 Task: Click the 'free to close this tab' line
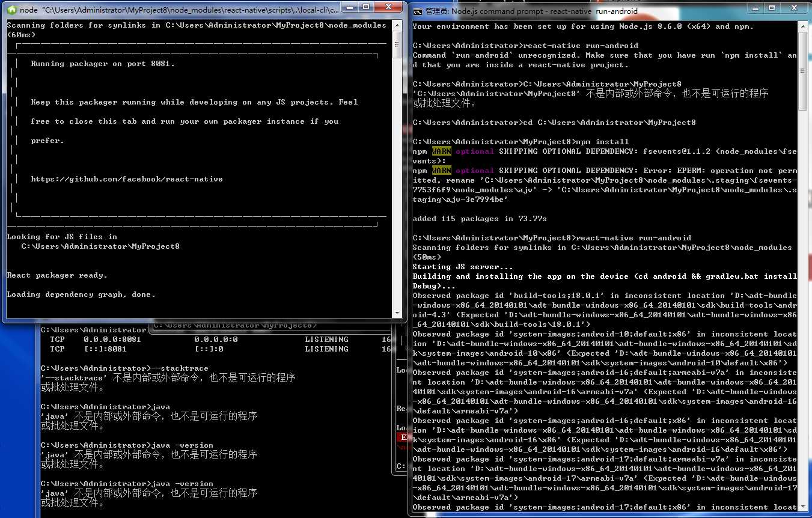click(185, 121)
